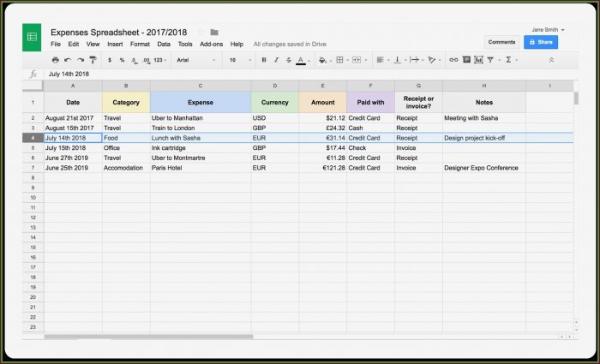Insert a link with the chain icon

tap(453, 60)
